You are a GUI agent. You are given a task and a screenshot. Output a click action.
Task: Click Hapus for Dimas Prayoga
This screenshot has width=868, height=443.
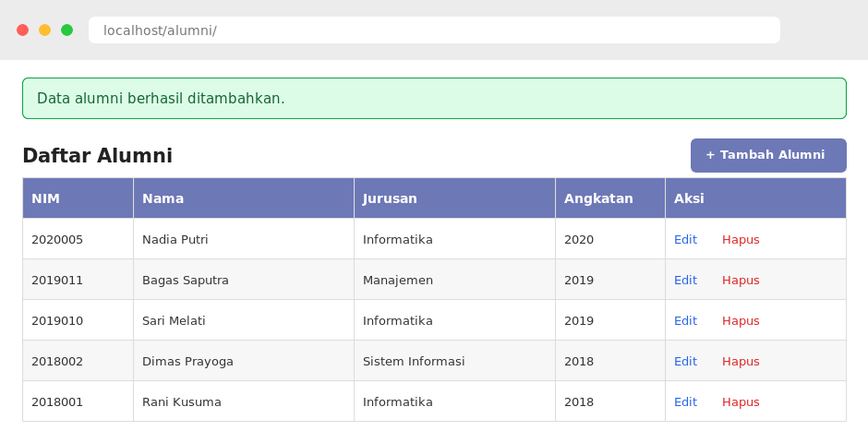point(741,361)
